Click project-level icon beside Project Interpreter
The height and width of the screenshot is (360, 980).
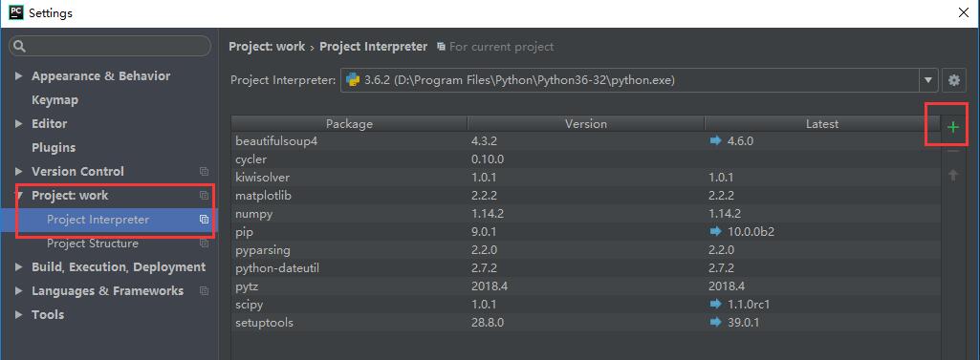pyautogui.click(x=204, y=220)
